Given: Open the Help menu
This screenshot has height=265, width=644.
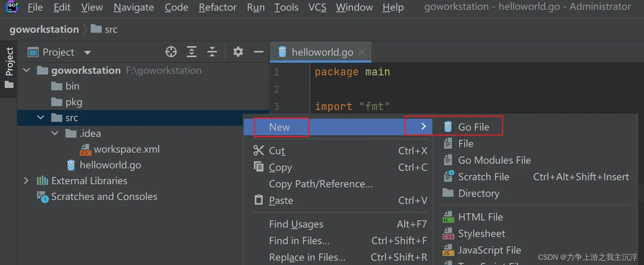Looking at the screenshot, I should click(393, 8).
